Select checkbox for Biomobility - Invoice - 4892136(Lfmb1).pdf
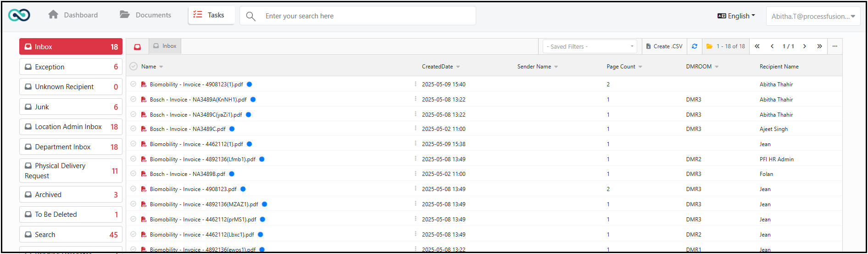The width and height of the screenshot is (868, 254). (133, 159)
